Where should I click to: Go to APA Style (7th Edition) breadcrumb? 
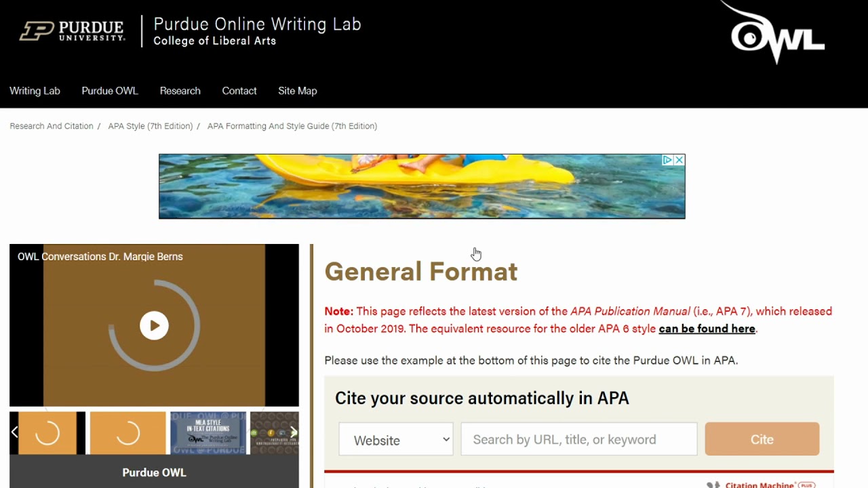(x=151, y=126)
